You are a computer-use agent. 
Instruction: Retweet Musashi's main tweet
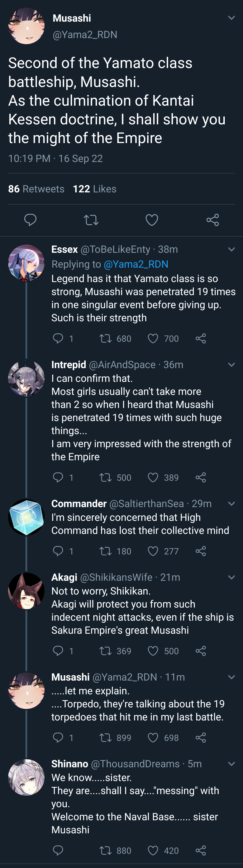pos(91,220)
